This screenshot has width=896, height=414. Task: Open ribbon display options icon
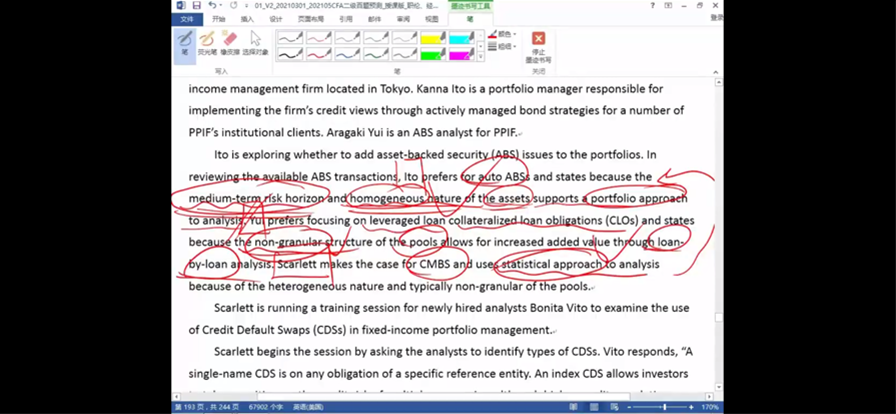pos(668,5)
